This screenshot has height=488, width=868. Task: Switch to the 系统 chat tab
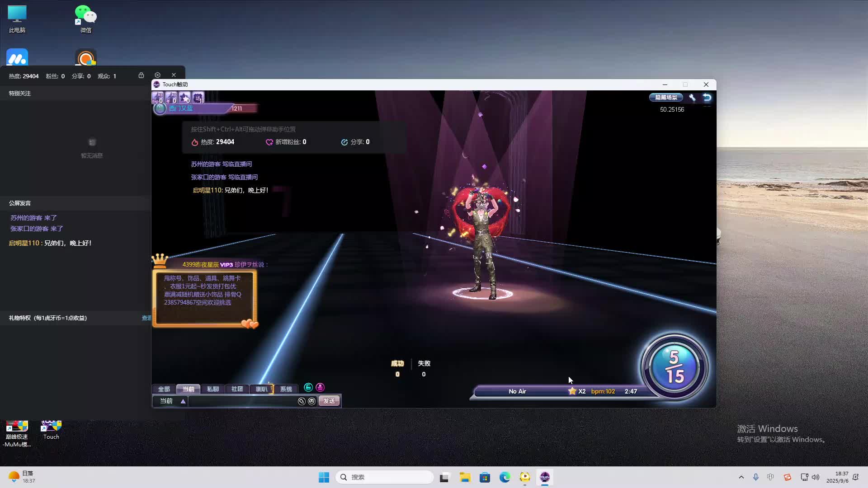point(286,389)
